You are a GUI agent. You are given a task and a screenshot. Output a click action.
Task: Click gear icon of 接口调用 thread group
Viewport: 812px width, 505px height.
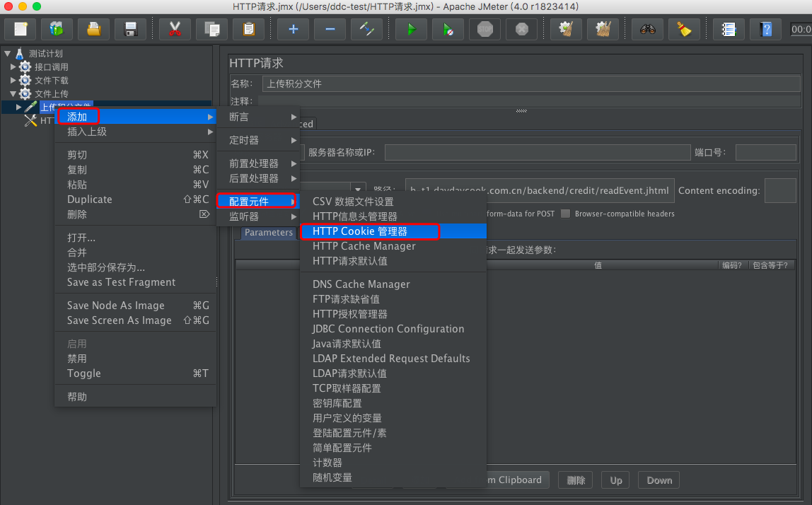(25, 66)
